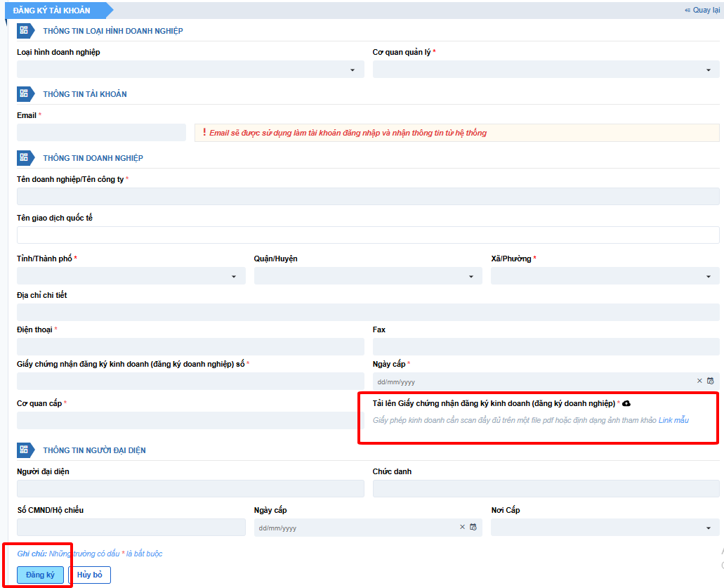Click the THÔNG TIN NGƯỜI ĐẠI DIỆN heading

pos(94,450)
